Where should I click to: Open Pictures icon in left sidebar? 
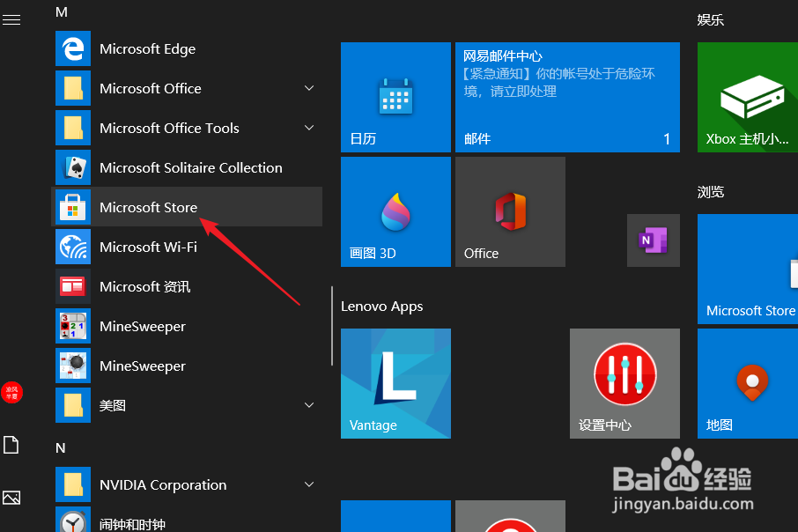pyautogui.click(x=11, y=498)
